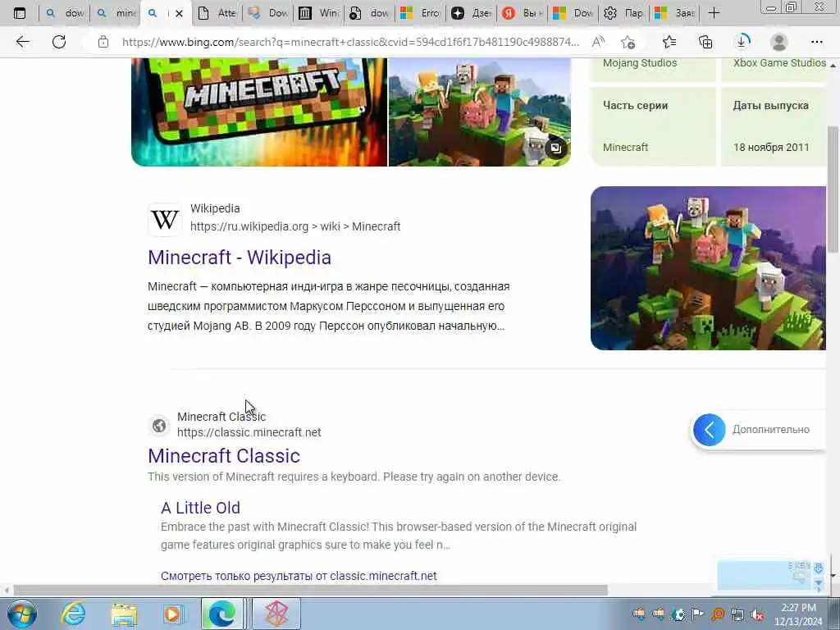Open File Explorer from the taskbar
Screen dimensions: 840x630
(125, 614)
